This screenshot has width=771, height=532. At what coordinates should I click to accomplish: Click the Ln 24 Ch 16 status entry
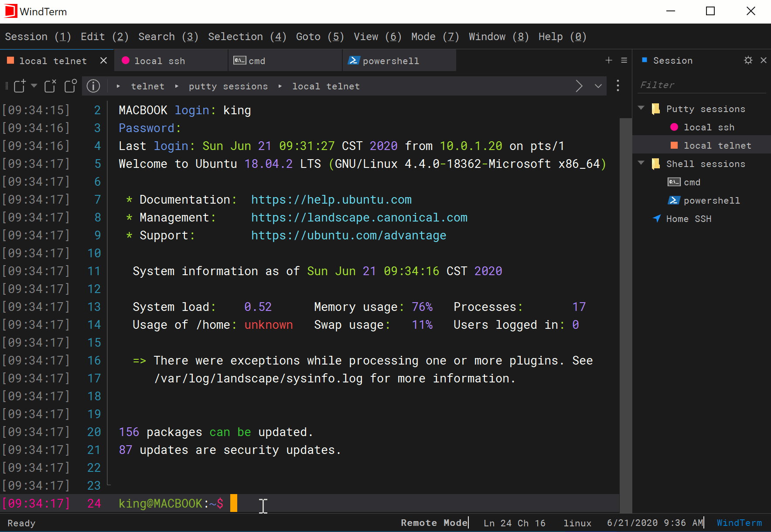click(x=515, y=523)
